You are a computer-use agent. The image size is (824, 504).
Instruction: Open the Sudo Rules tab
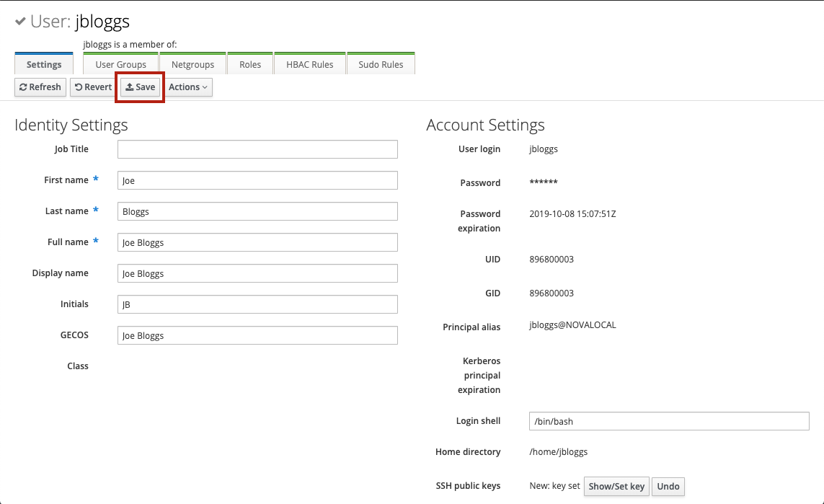click(x=381, y=63)
